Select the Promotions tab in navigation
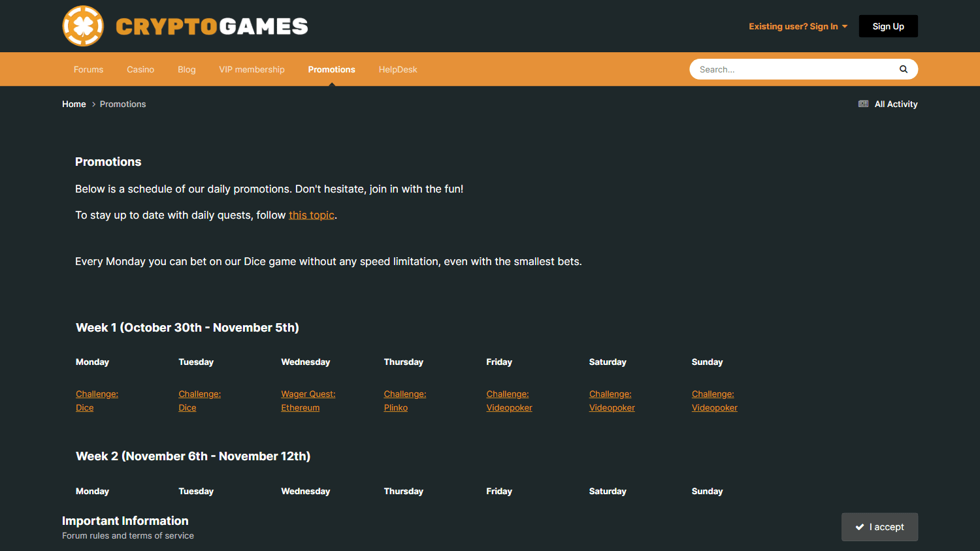Image resolution: width=980 pixels, height=551 pixels. point(332,69)
